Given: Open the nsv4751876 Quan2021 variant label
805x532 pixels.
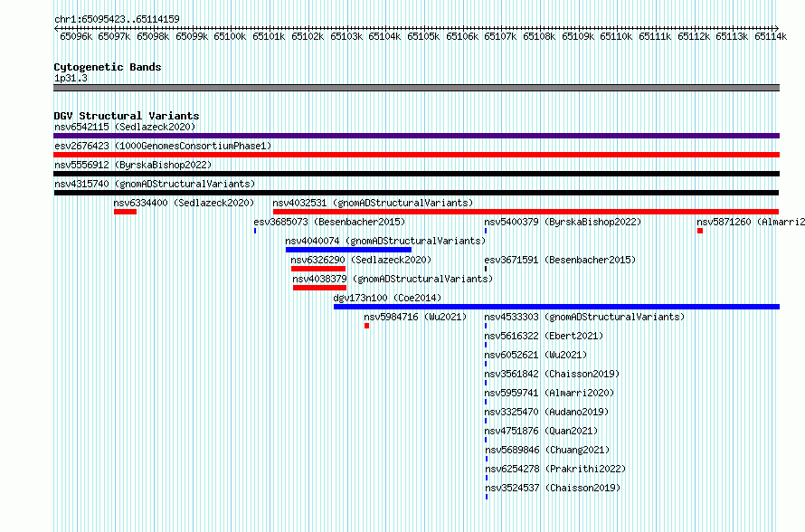Looking at the screenshot, I should click(541, 431).
